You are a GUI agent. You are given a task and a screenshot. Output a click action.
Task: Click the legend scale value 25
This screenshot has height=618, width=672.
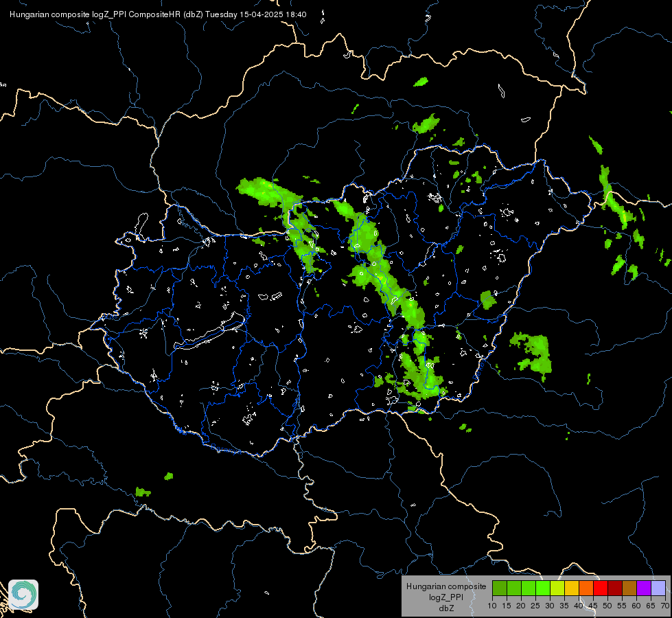(535, 606)
